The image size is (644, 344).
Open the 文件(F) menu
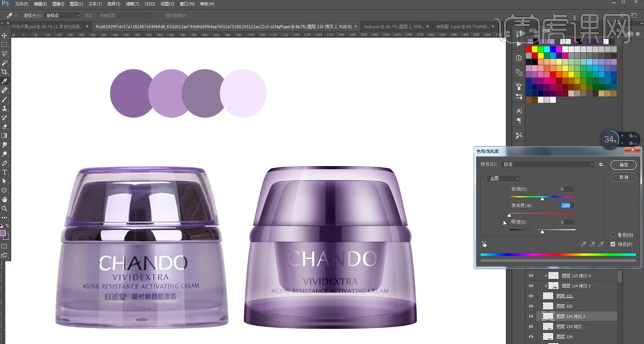pyautogui.click(x=21, y=4)
